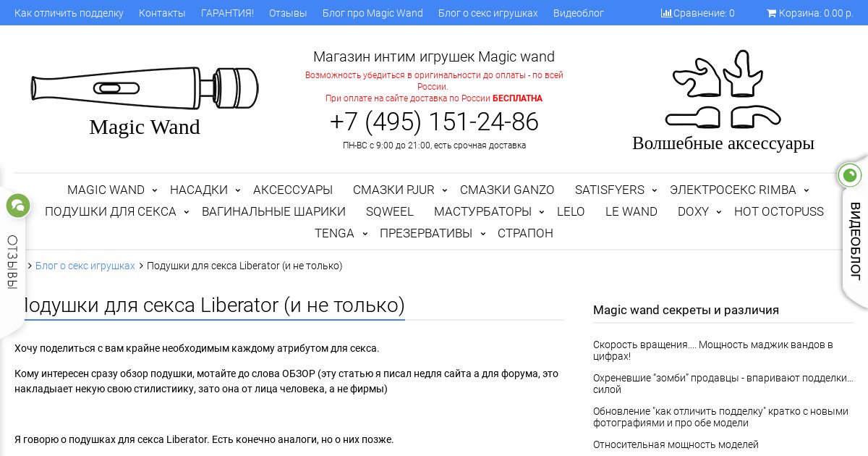Open article Относительная мощность моделей
The height and width of the screenshot is (456, 868).
coord(676,444)
